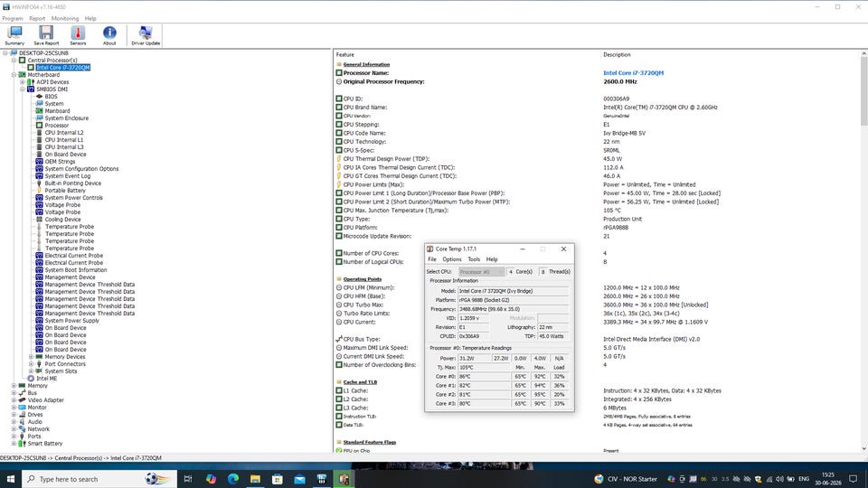This screenshot has width=868, height=488.
Task: Open Microsoft Edge from the taskbar
Action: pos(232,479)
